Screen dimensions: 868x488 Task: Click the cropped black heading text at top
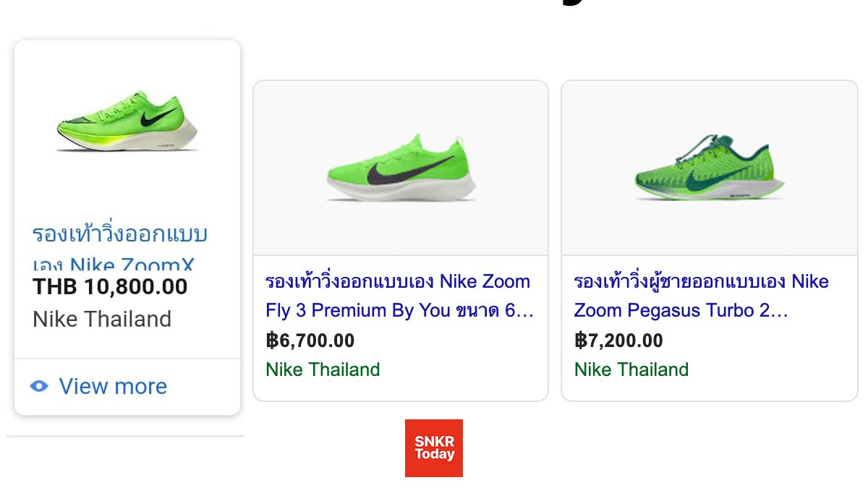(x=571, y=3)
